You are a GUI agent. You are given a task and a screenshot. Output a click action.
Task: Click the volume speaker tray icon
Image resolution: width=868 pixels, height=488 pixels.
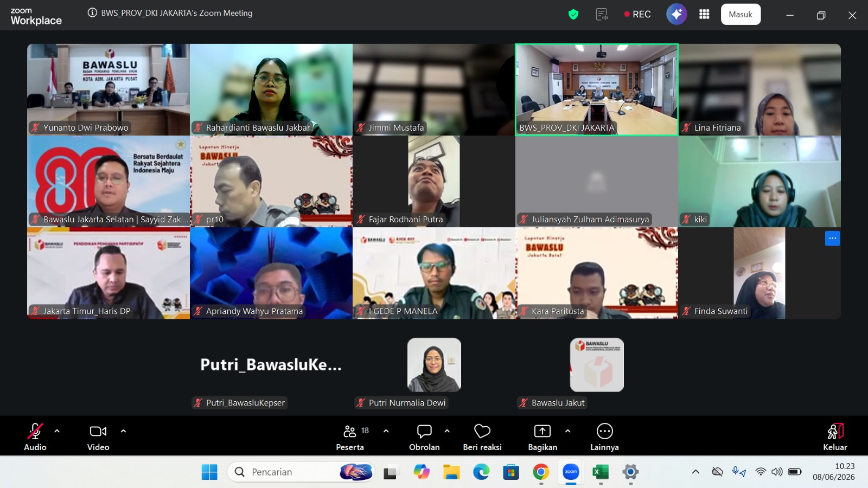(777, 472)
